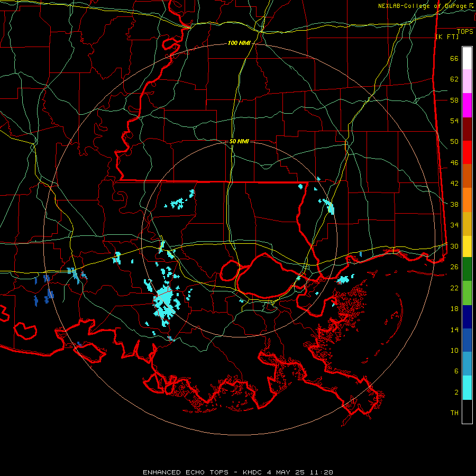The width and height of the screenshot is (476, 476).
Task: Pick the dark green legend swatch
Action: pyautogui.click(x=467, y=269)
